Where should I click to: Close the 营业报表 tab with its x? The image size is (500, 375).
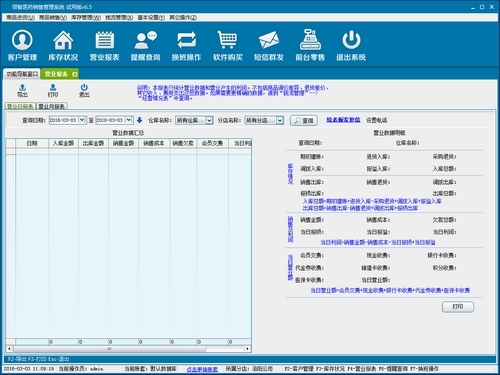(x=75, y=74)
